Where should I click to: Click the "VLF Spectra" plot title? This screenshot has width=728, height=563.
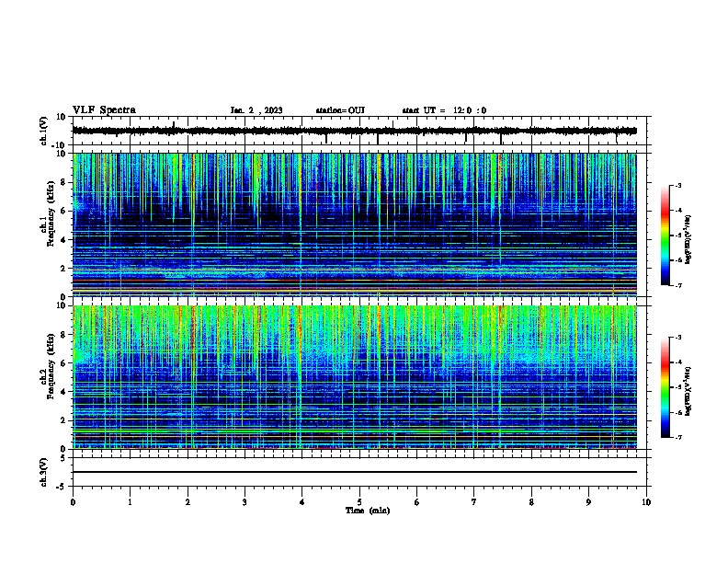(x=104, y=110)
